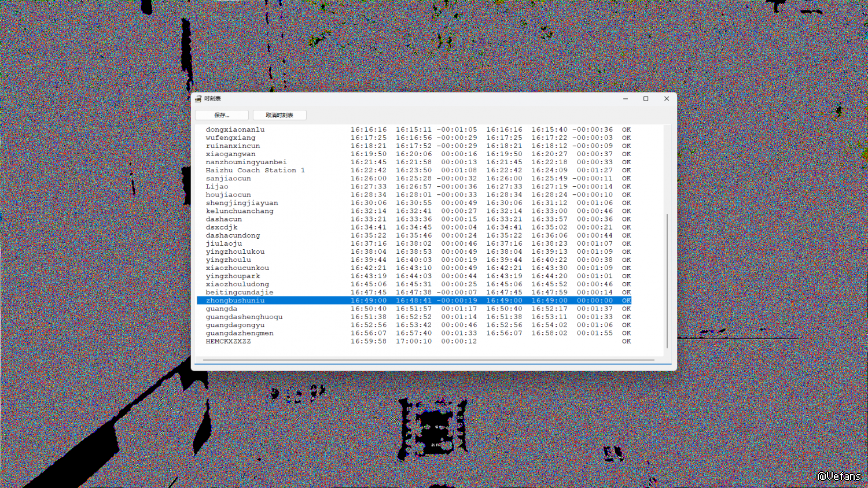Select the guangdazhengmen row
This screenshot has height=488, width=868.
[414, 333]
